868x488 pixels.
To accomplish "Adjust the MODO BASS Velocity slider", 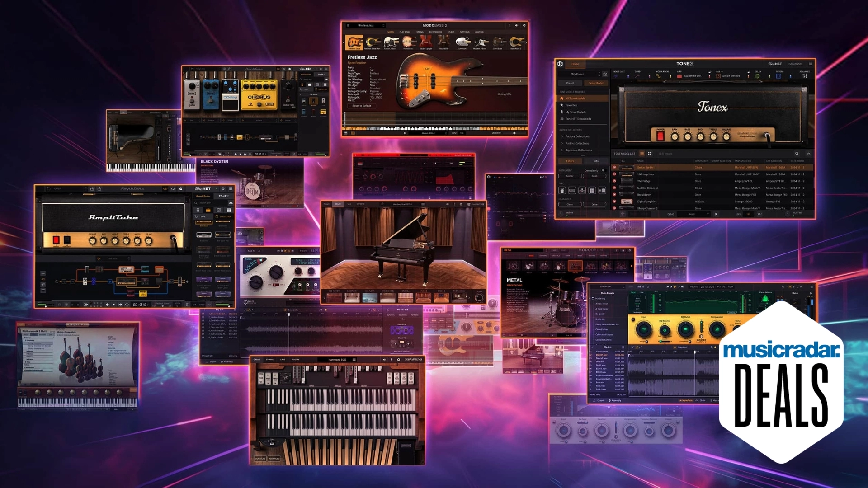I will point(514,133).
